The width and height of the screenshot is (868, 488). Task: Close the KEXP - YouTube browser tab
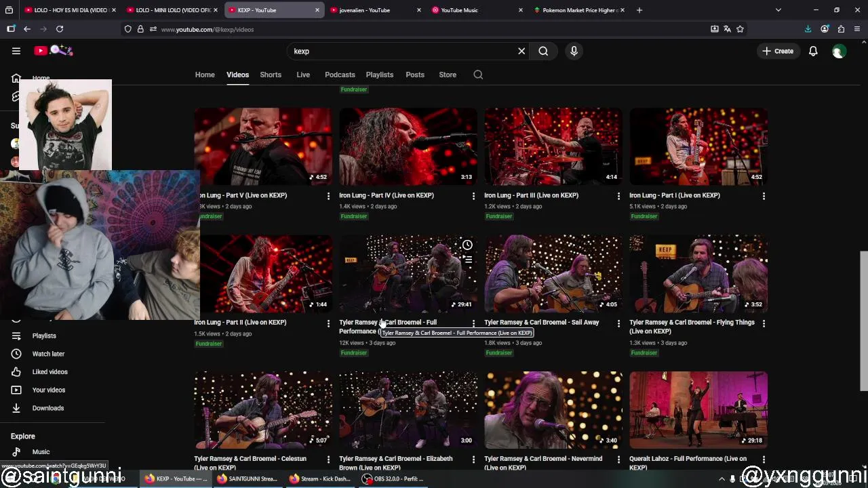coord(317,10)
